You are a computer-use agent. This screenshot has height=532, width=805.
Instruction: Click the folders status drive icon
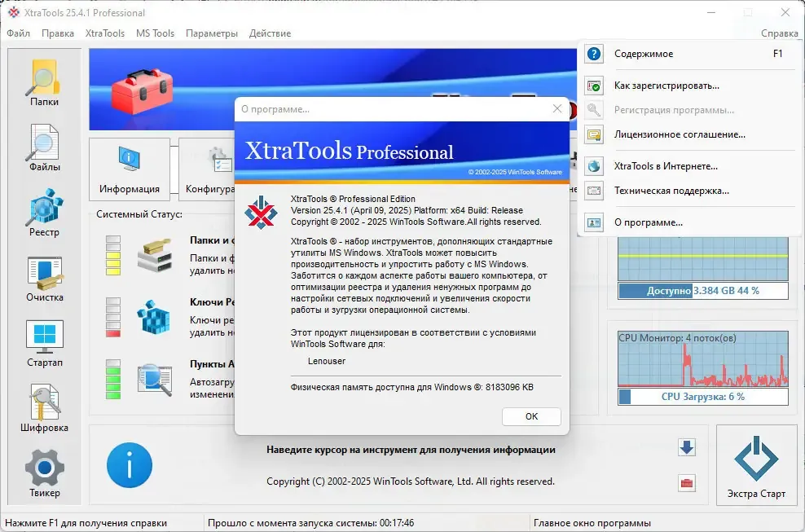pos(154,256)
